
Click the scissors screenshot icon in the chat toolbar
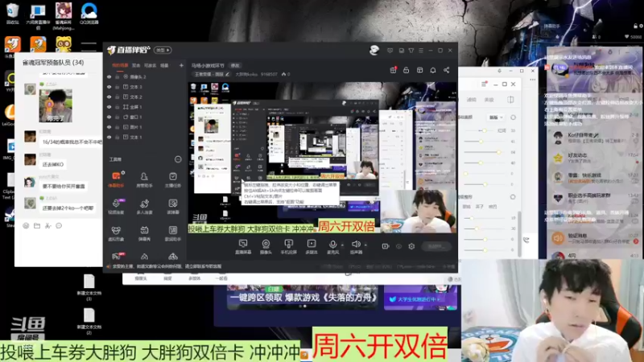coord(48,226)
